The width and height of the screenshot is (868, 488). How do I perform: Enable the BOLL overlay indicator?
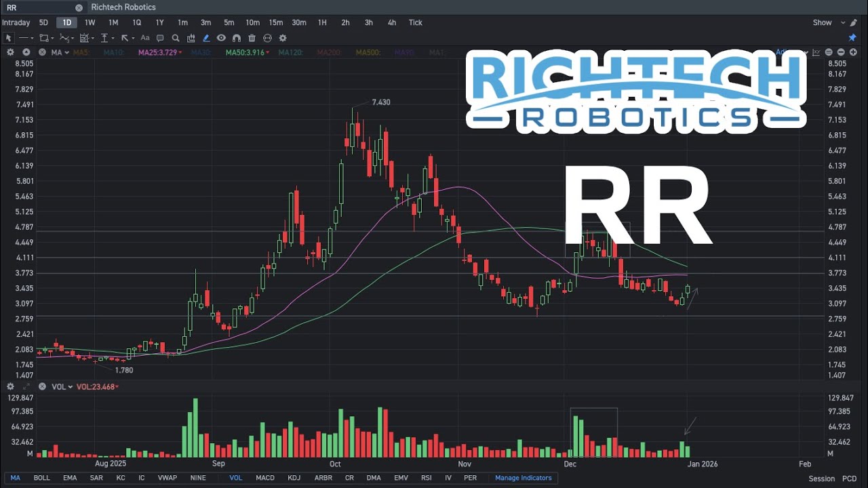(42, 478)
